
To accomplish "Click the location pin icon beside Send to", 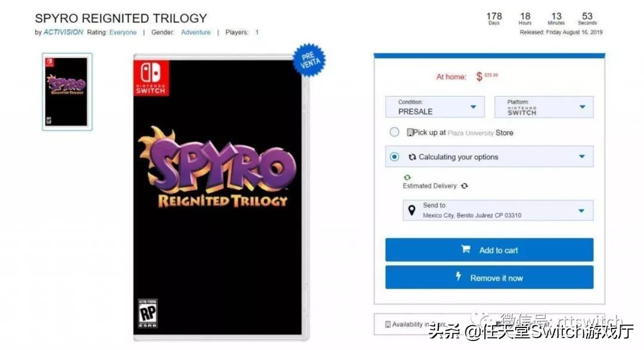I will point(411,210).
